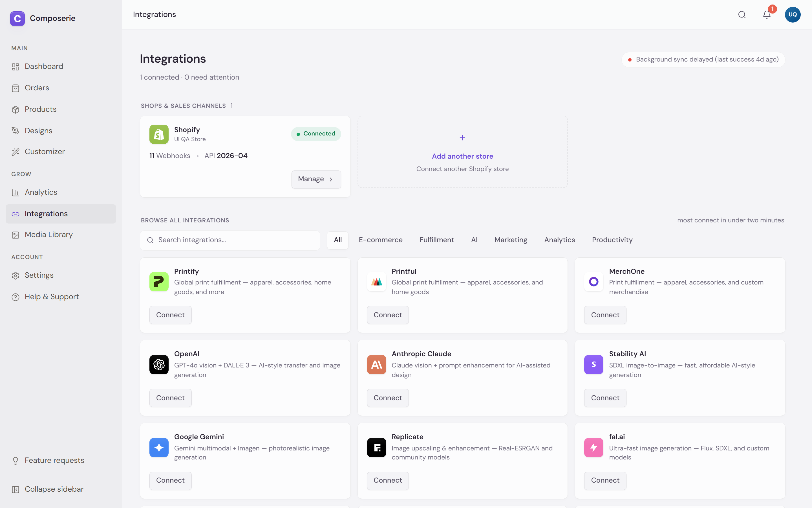
Task: Connect the fal.ai integration
Action: coord(605,480)
